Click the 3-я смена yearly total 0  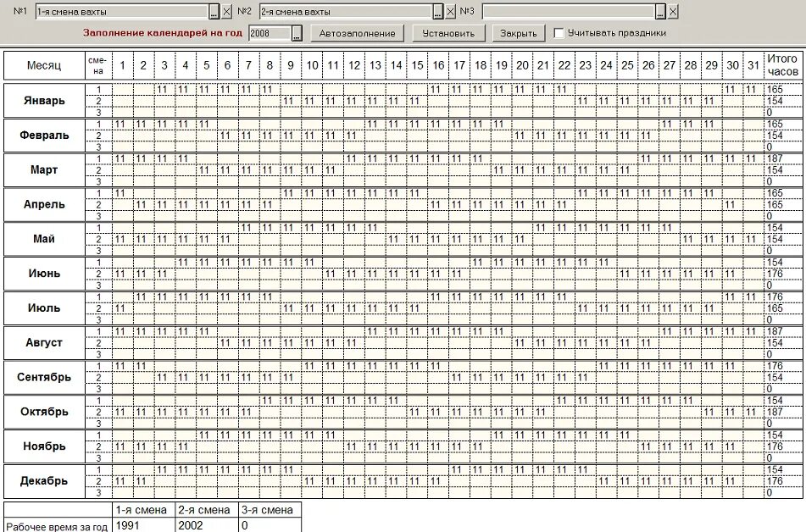(x=270, y=525)
